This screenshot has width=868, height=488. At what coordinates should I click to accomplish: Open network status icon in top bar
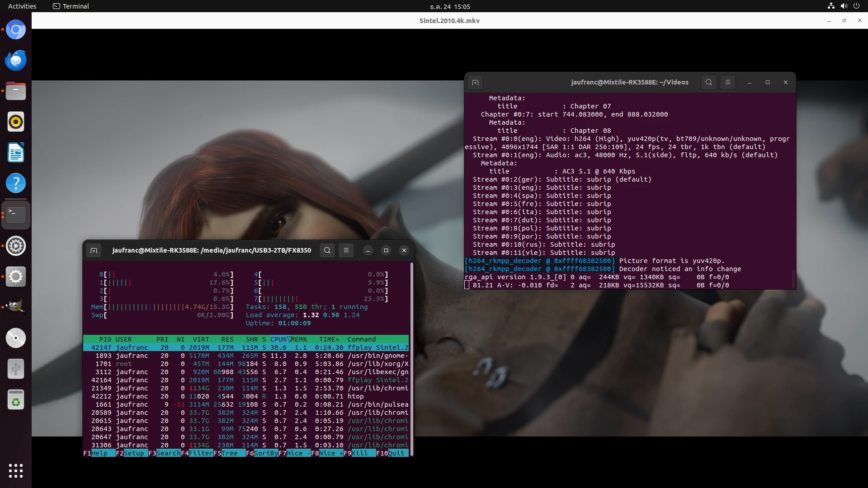click(x=831, y=6)
